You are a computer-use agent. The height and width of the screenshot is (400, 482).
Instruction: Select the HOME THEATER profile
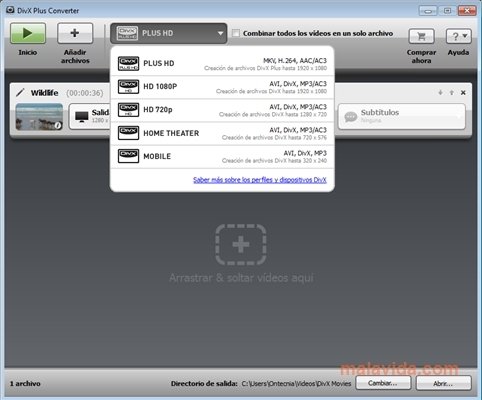[222, 133]
